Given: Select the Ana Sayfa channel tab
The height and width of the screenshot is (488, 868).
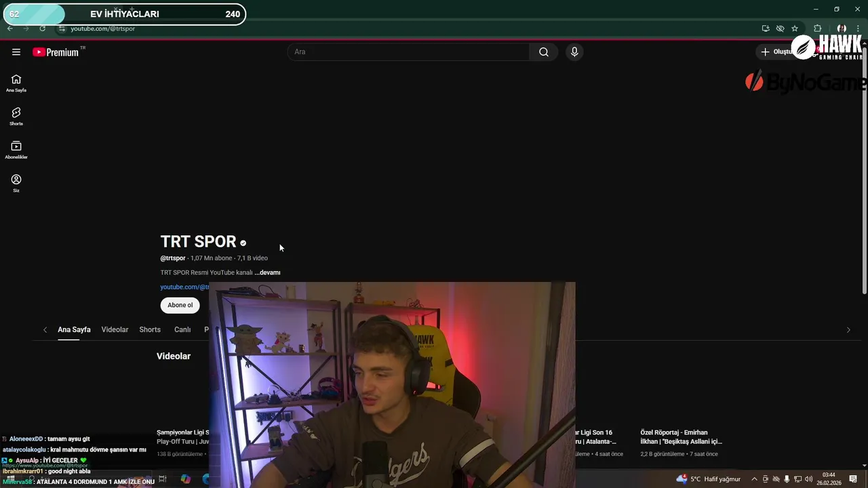Looking at the screenshot, I should pos(74,329).
